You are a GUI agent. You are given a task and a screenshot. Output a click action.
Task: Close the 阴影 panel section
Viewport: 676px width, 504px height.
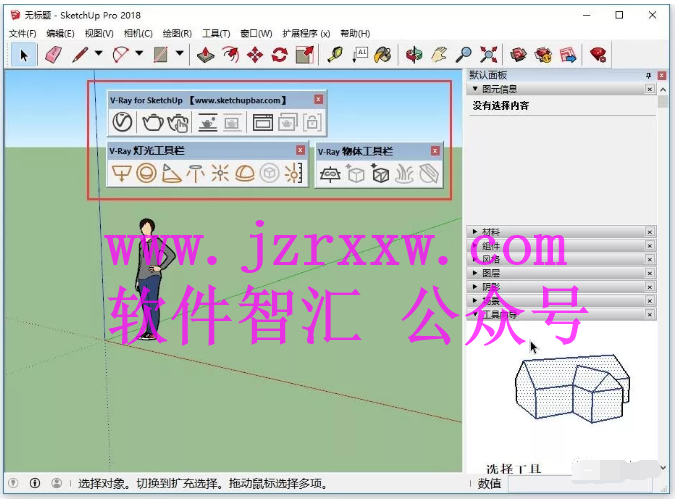[650, 287]
